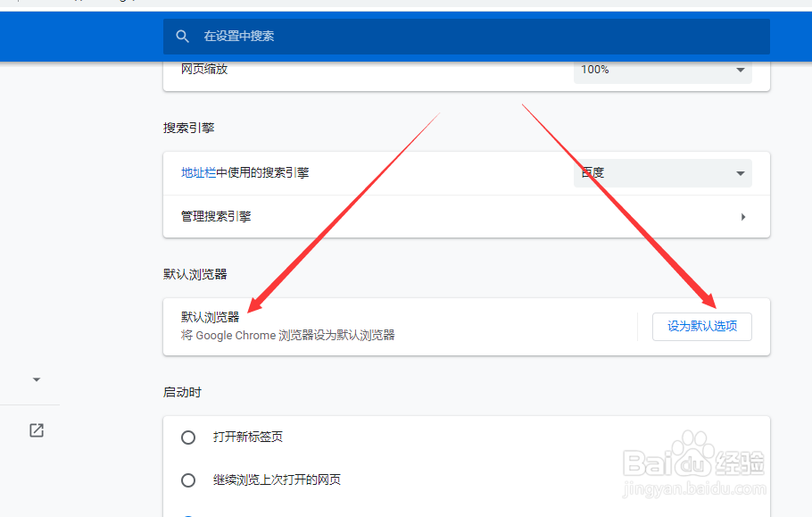Screen dimensions: 812x517
Task: Click the 默认浏览器 section heading above the card
Action: click(195, 274)
